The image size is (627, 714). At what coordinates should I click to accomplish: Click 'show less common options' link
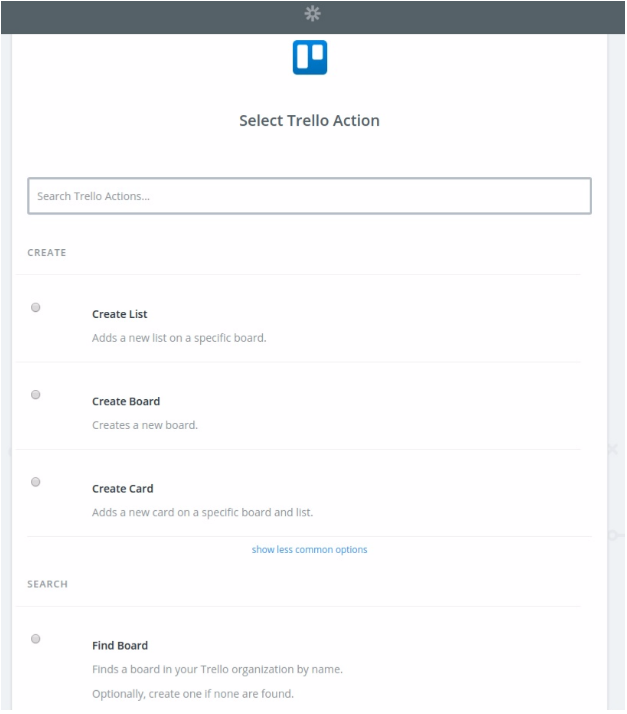(309, 550)
